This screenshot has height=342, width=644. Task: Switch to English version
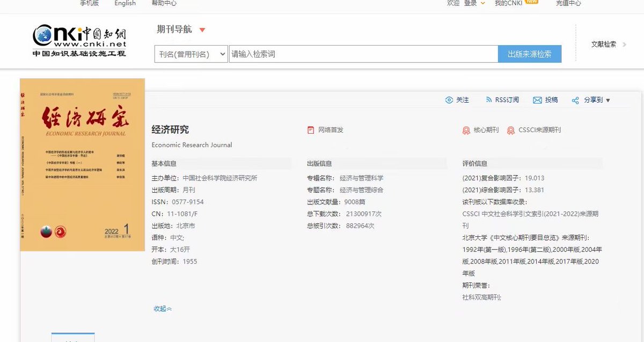pos(125,3)
